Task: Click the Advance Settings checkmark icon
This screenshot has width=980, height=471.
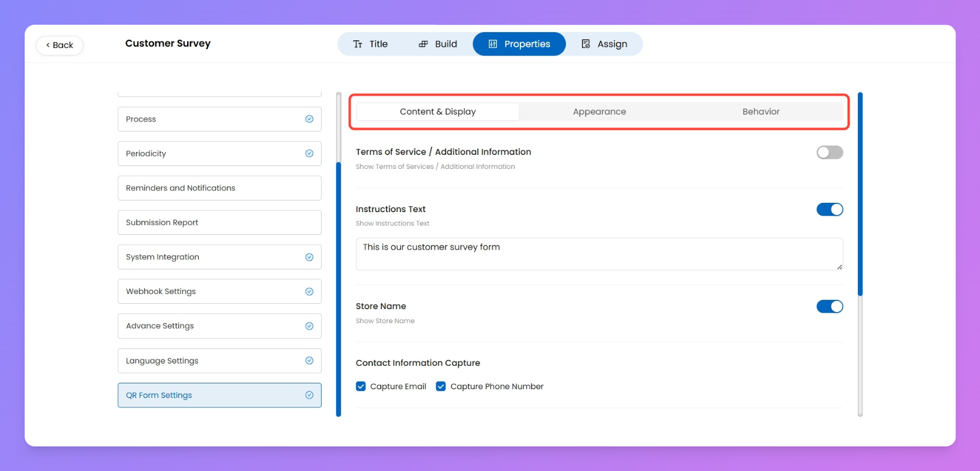Action: pos(309,326)
